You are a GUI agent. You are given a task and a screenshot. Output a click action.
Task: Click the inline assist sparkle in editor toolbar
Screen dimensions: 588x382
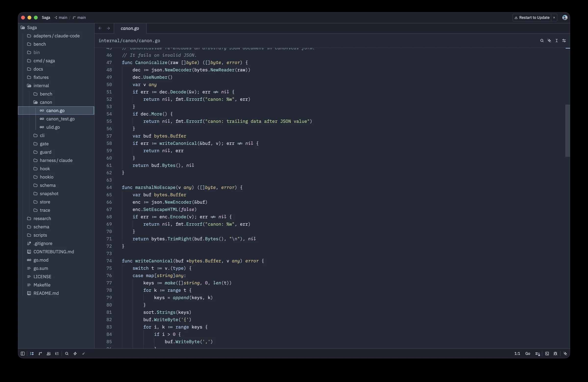tap(549, 40)
